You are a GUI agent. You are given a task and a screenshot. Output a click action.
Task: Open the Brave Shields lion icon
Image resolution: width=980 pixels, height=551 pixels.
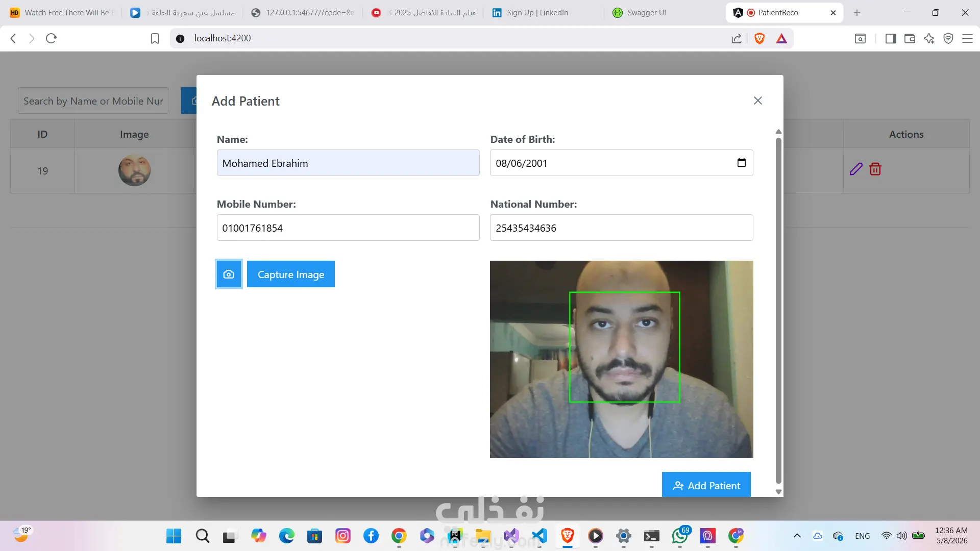click(x=759, y=38)
